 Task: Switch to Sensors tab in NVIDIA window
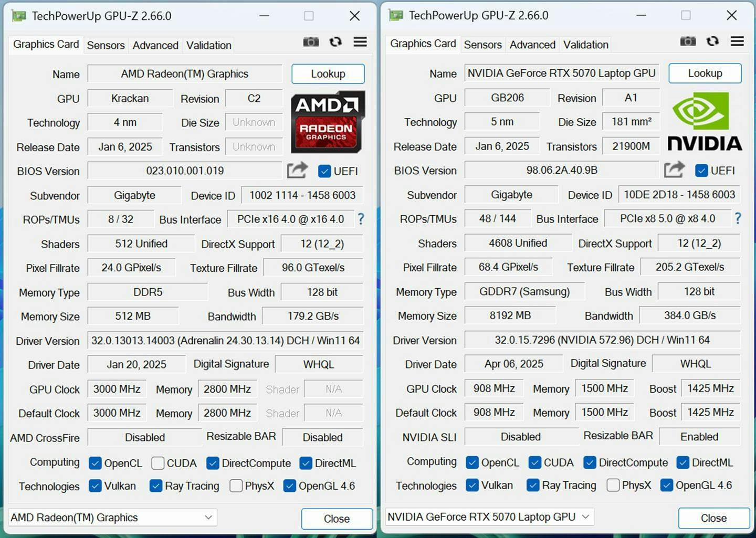pos(482,45)
